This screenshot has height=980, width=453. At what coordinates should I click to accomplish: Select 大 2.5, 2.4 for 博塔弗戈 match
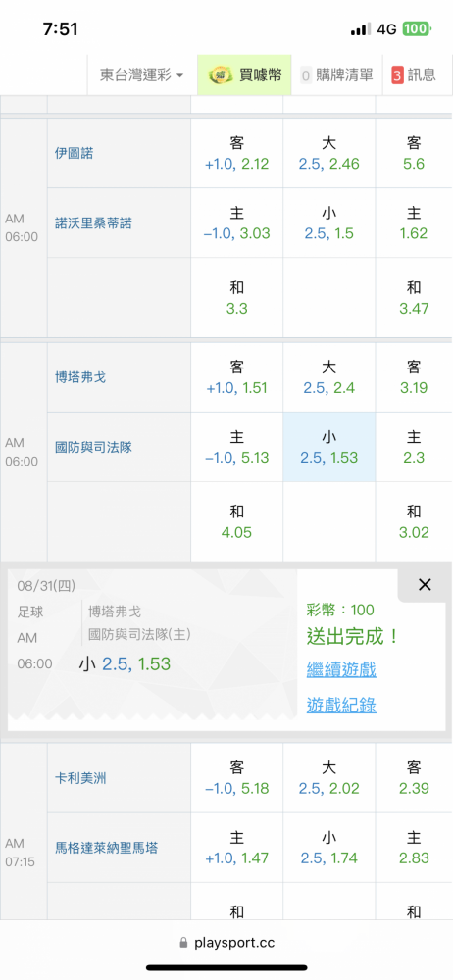click(329, 378)
